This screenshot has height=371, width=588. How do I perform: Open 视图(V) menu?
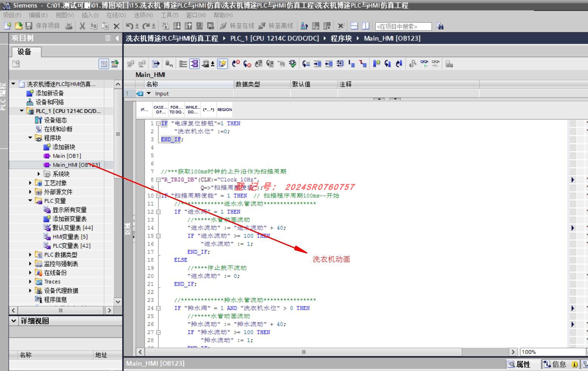tap(65, 15)
